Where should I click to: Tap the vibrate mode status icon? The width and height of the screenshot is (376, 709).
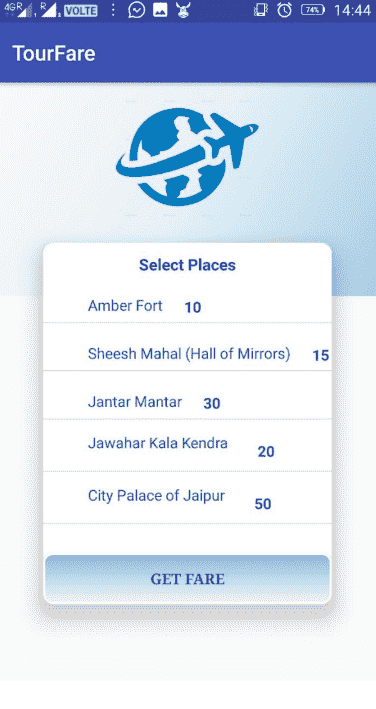click(261, 10)
